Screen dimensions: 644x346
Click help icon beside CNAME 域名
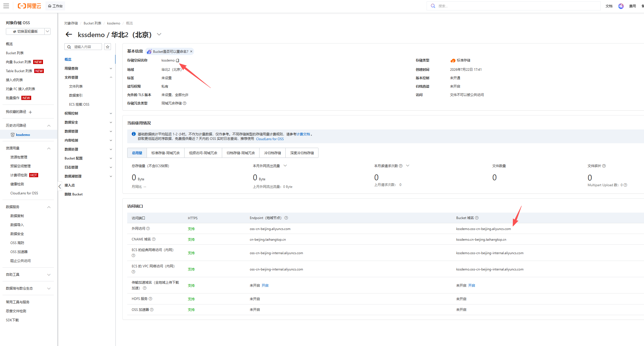coord(154,239)
